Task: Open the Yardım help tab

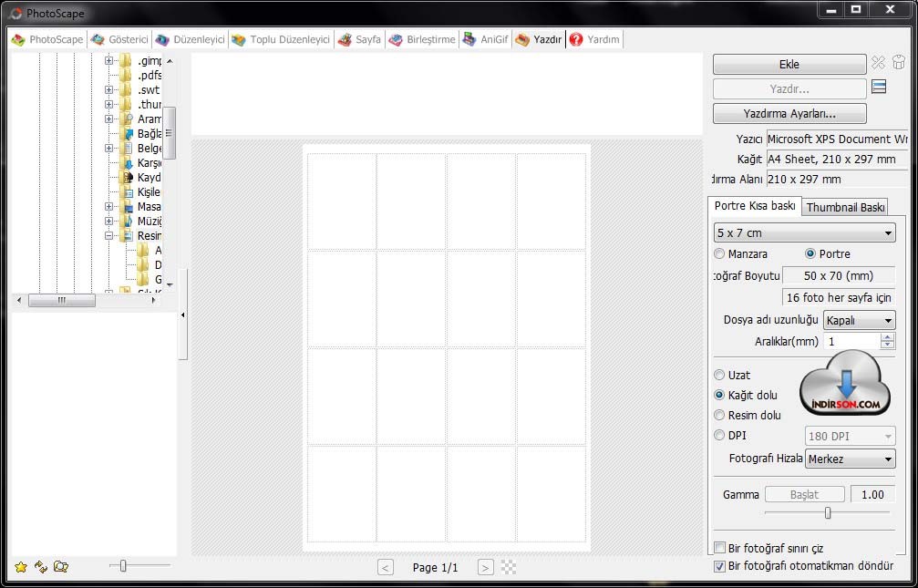Action: (594, 40)
